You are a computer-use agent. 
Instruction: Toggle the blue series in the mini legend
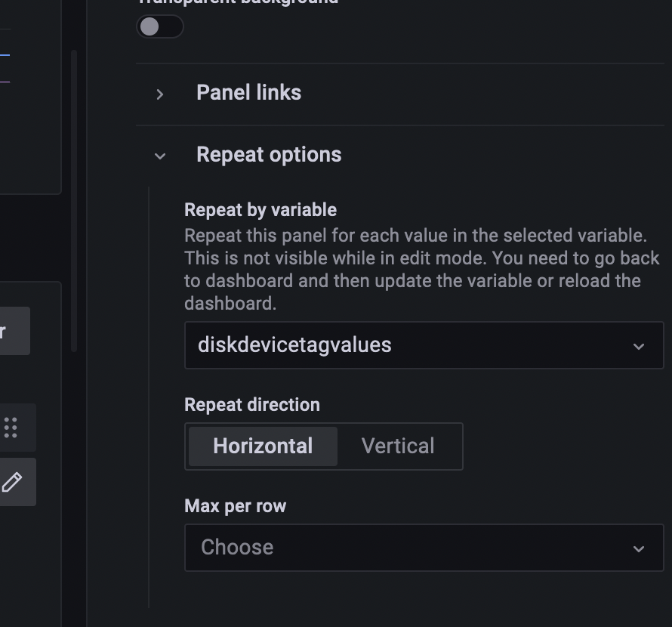pyautogui.click(x=4, y=54)
